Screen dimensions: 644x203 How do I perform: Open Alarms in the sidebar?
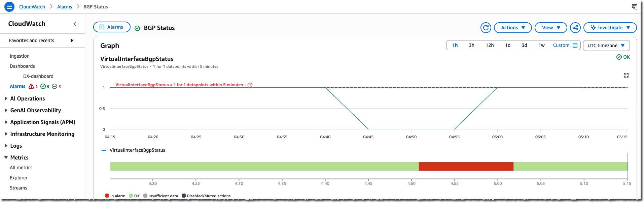click(17, 86)
